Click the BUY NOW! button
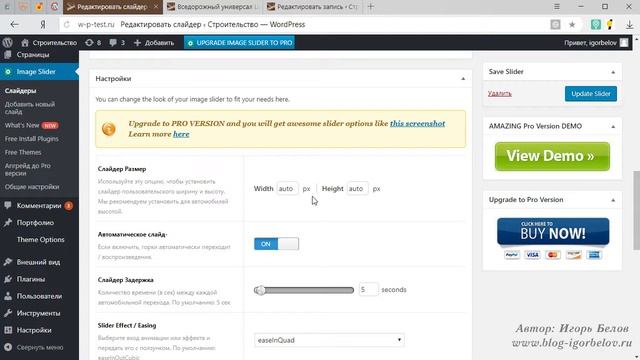 (x=553, y=231)
